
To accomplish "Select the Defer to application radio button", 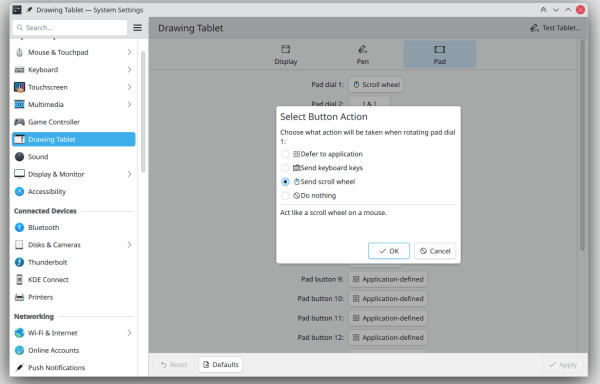I will coord(285,154).
